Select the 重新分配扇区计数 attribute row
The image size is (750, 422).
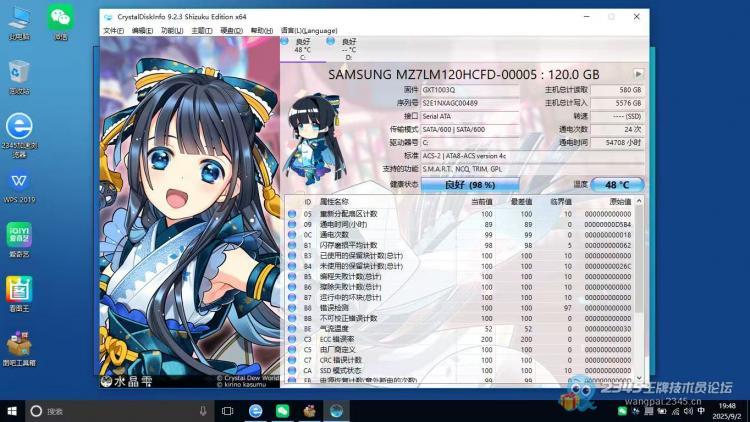(460, 214)
